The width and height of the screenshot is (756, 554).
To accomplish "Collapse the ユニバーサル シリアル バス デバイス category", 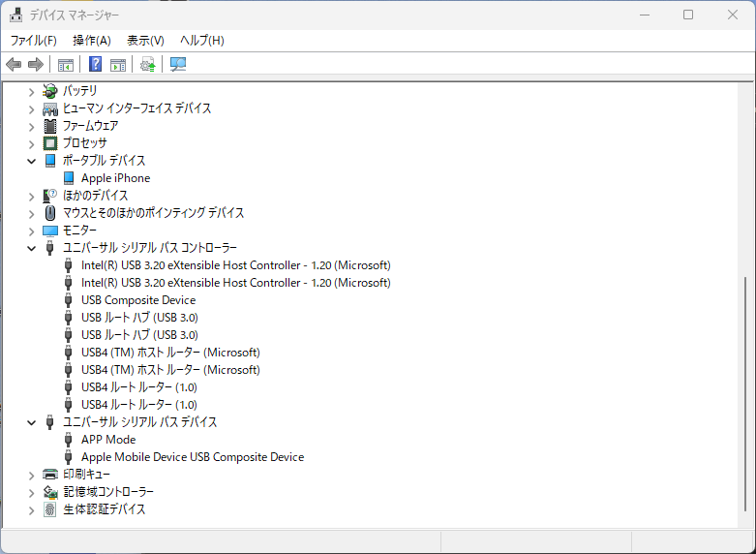I will click(31, 422).
